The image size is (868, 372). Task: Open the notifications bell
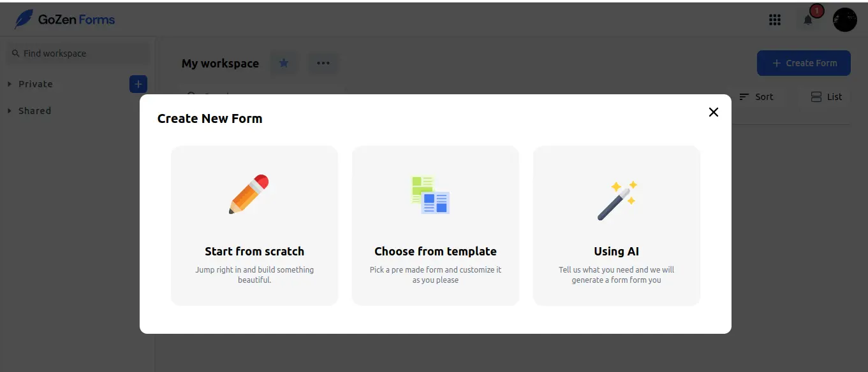coord(808,20)
